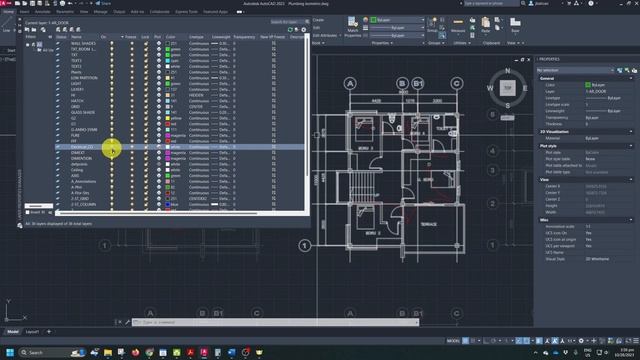Click the Group icon in Groups panel
The height and width of the screenshot is (360, 640).
(x=432, y=23)
